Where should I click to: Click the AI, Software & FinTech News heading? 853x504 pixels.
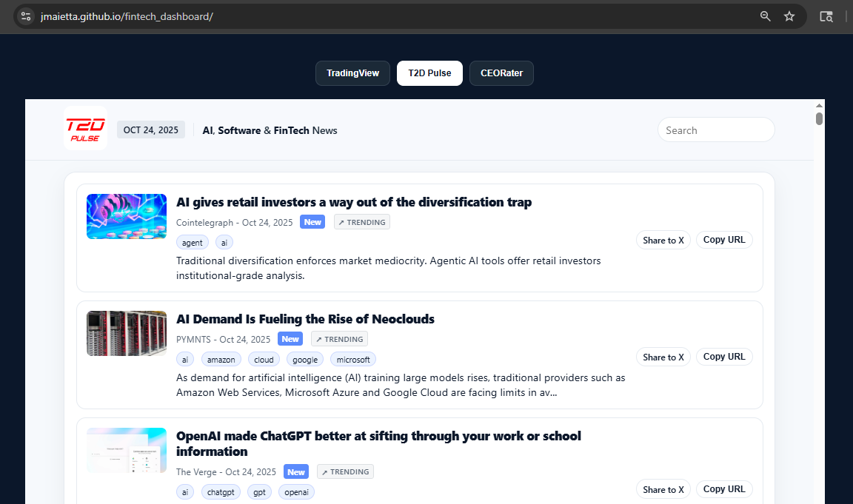pos(270,130)
